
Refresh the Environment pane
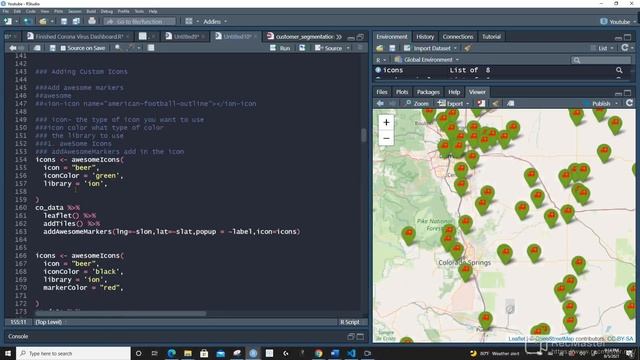[624, 48]
